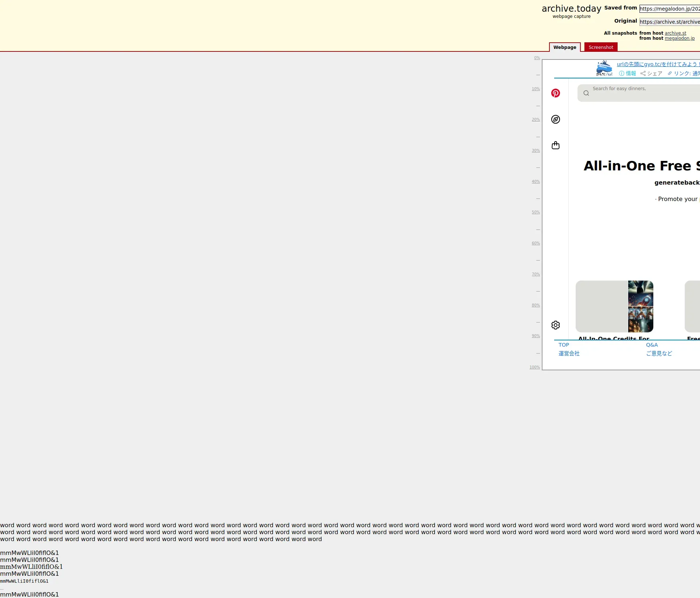Click the shopping bag icon
The height and width of the screenshot is (598, 700).
[555, 145]
